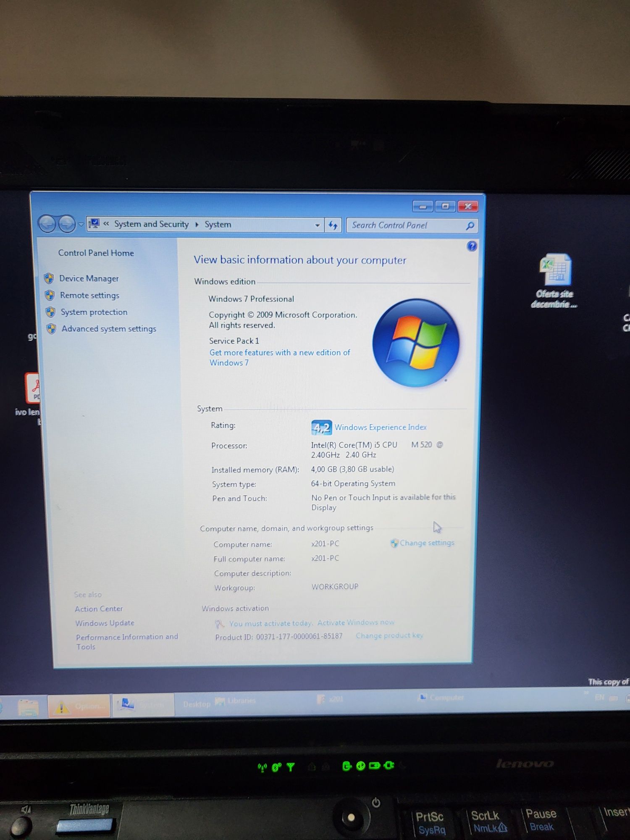Click EN language indicator
The width and height of the screenshot is (630, 840).
tap(599, 697)
